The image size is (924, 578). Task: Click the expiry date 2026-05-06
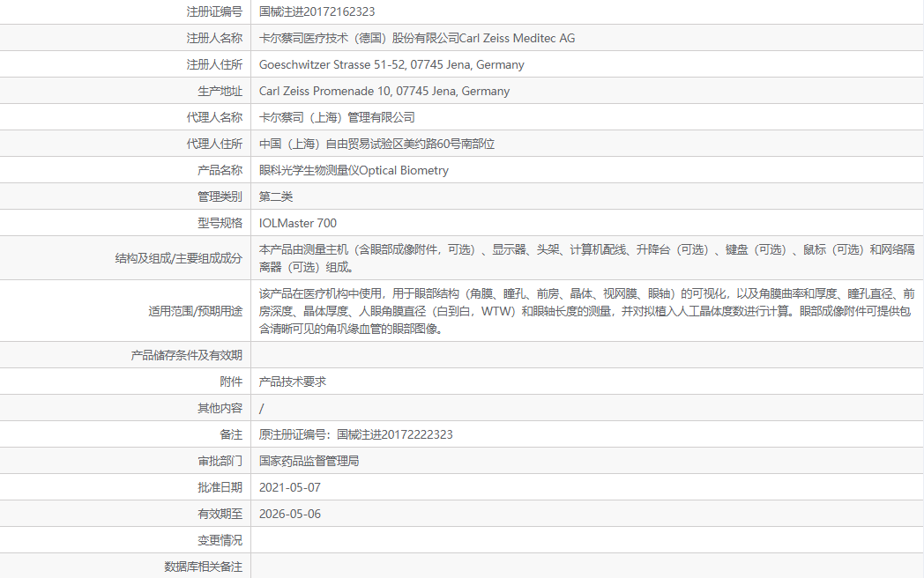click(290, 514)
